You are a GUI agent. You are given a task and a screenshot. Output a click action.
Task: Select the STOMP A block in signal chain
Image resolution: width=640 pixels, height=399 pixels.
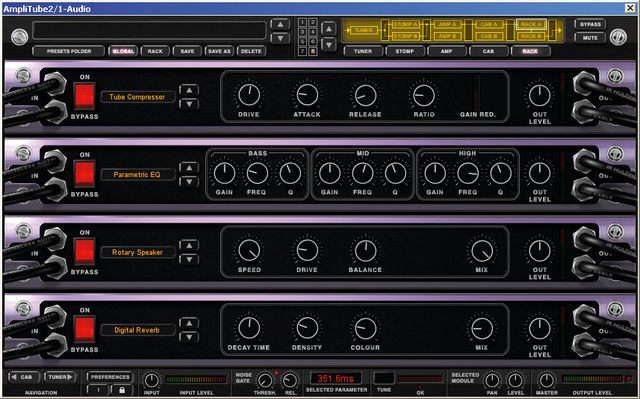405,24
